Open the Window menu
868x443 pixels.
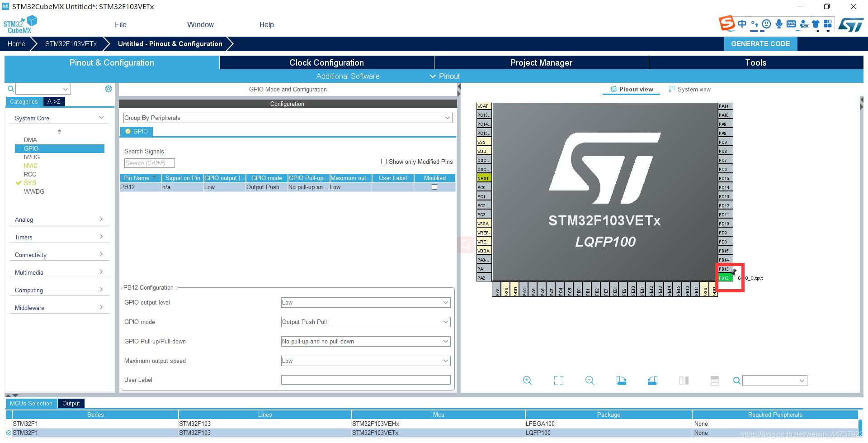coord(200,24)
